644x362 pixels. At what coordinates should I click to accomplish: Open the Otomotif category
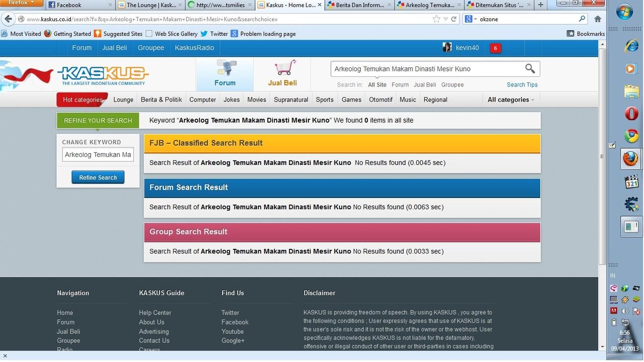(x=381, y=100)
